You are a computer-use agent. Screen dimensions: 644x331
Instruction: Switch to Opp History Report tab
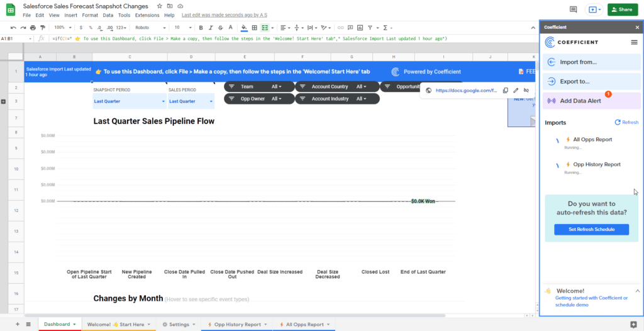(x=237, y=324)
